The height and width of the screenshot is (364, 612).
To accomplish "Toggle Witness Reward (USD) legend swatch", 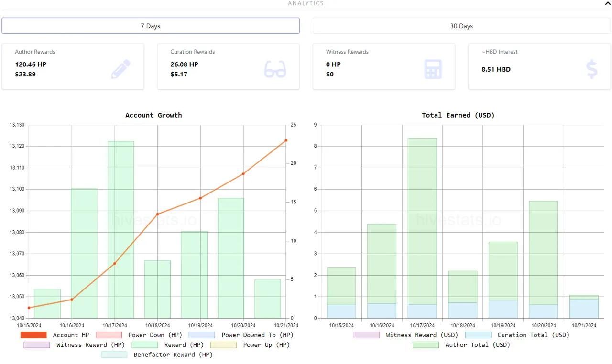I will click(367, 335).
